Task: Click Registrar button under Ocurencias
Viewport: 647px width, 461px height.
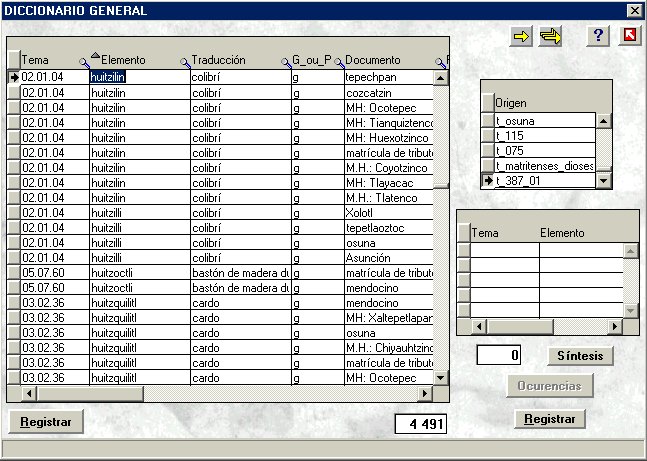Action: [x=550, y=419]
